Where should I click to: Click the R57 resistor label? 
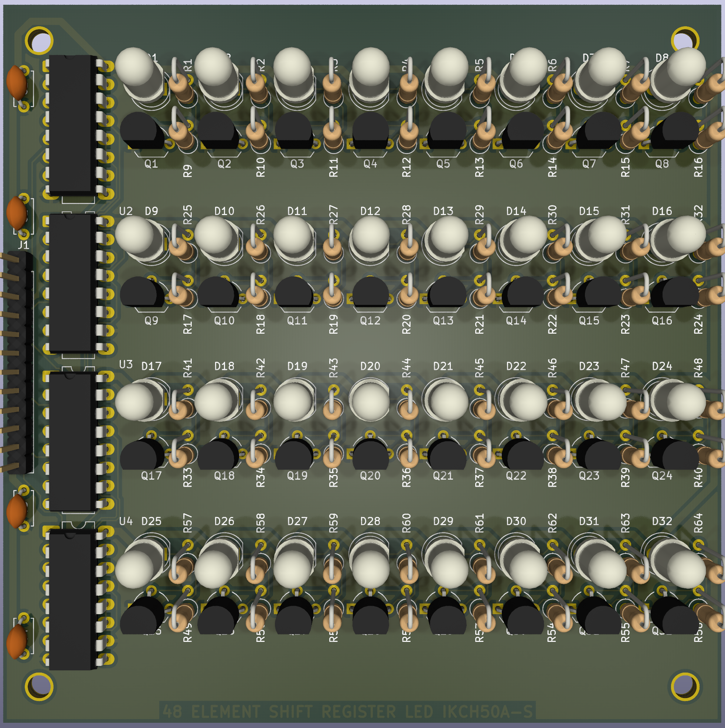tap(187, 523)
